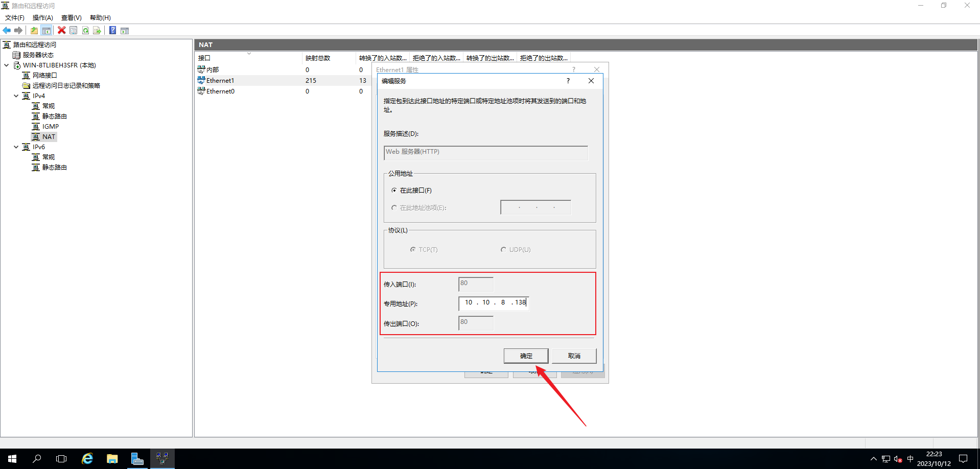Click the blue Help question mark icon
Image resolution: width=980 pixels, height=469 pixels.
click(112, 31)
